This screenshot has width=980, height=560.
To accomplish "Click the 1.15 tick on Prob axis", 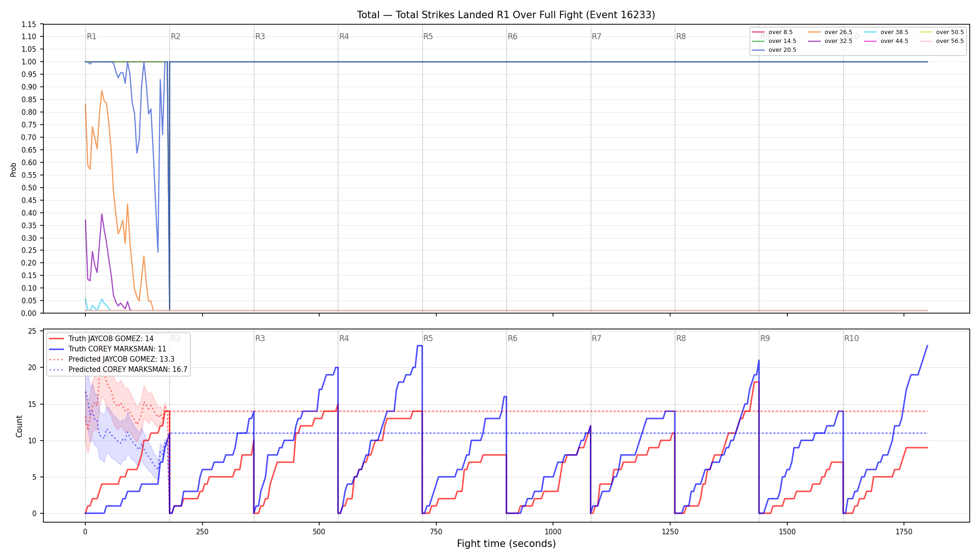I will (29, 24).
